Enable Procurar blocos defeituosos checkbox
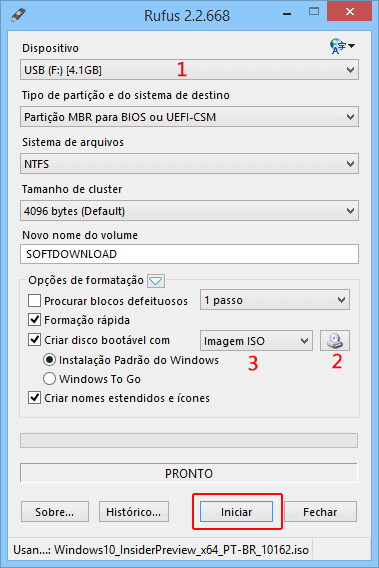The image size is (379, 568). pos(34,301)
